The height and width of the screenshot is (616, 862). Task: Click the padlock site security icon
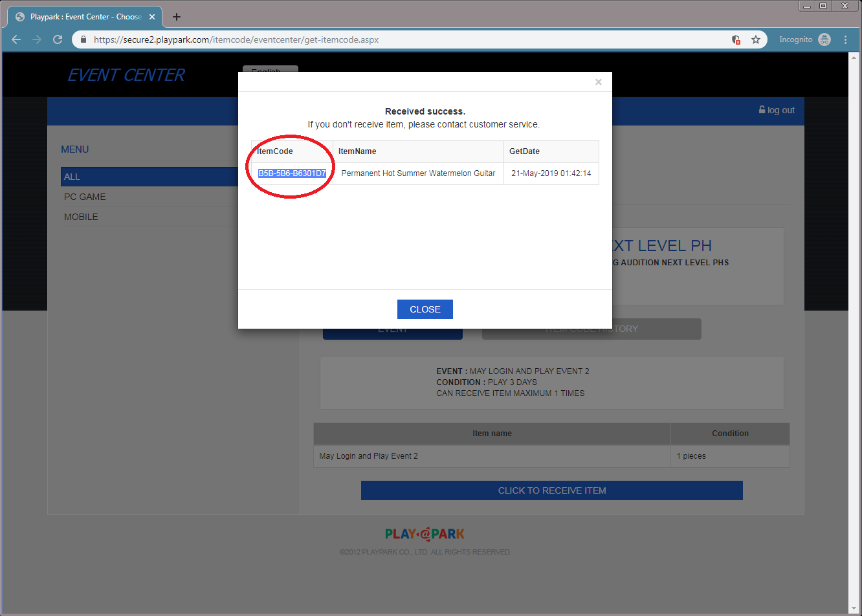pyautogui.click(x=83, y=39)
